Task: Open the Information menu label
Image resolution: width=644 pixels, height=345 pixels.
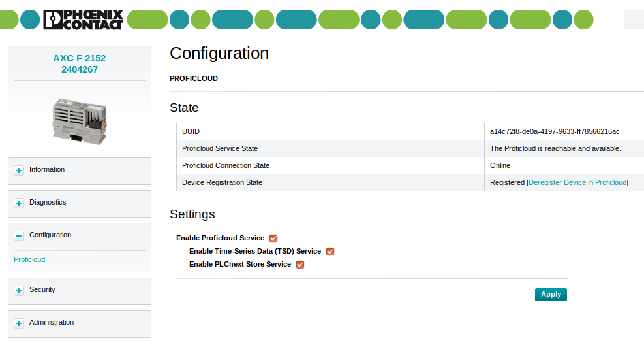Action: tap(47, 169)
